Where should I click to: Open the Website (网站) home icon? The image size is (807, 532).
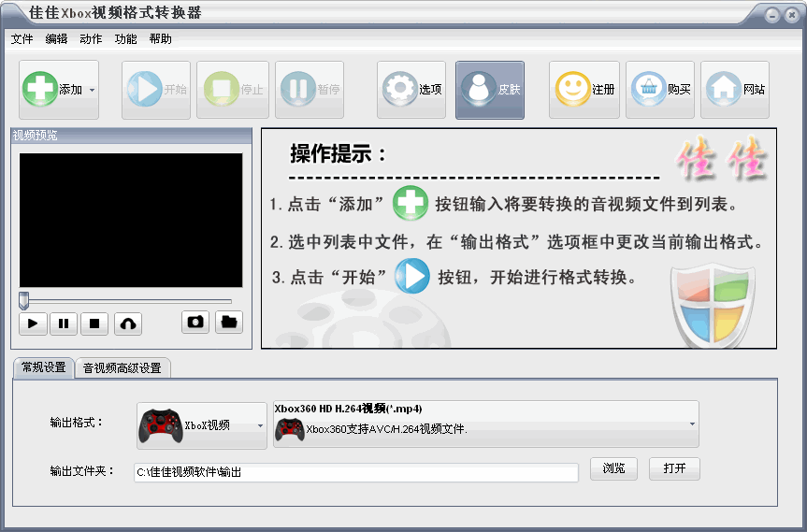724,90
